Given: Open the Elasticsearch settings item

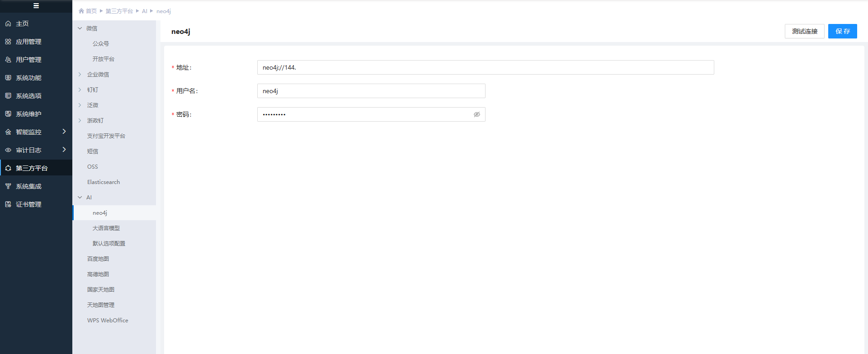Looking at the screenshot, I should (x=104, y=182).
